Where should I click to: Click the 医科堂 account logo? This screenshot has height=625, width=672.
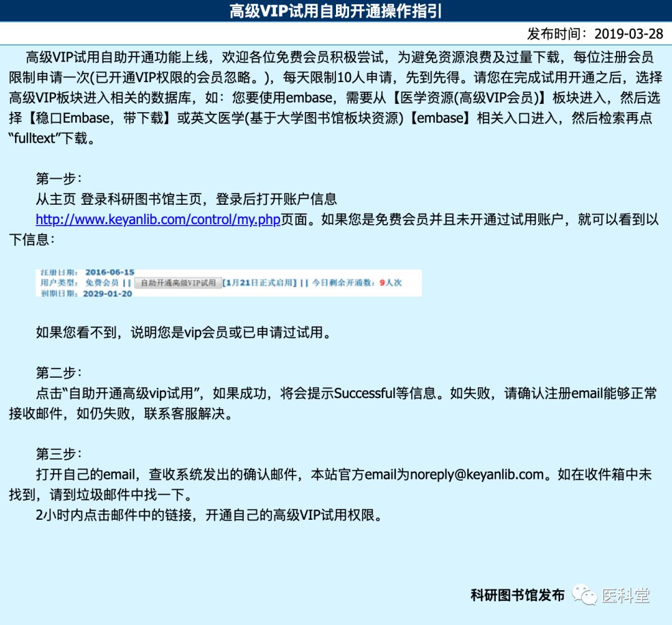click(625, 595)
